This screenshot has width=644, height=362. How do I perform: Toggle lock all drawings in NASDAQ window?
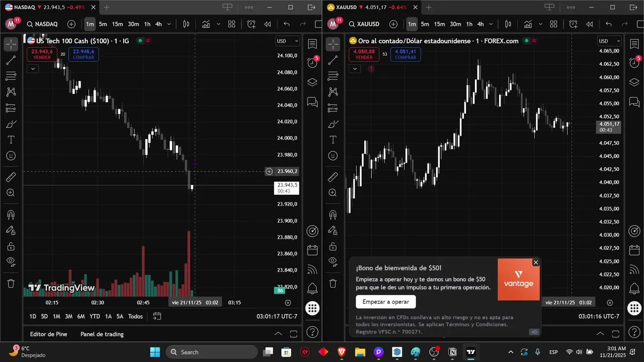(x=11, y=246)
